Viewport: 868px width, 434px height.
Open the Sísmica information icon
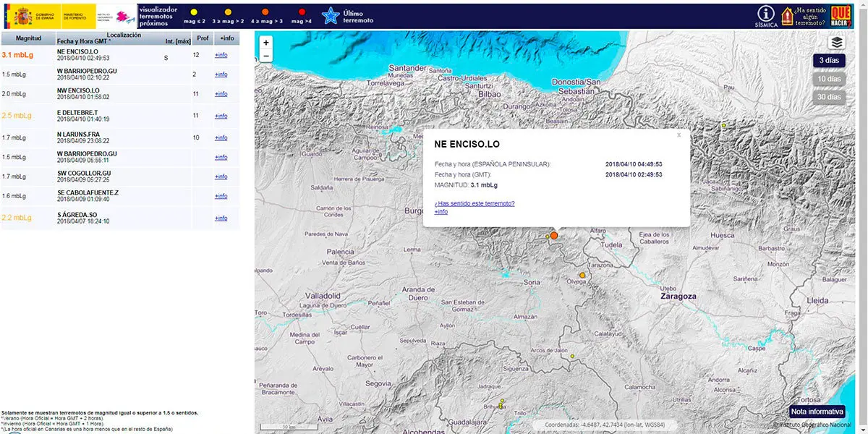(766, 15)
